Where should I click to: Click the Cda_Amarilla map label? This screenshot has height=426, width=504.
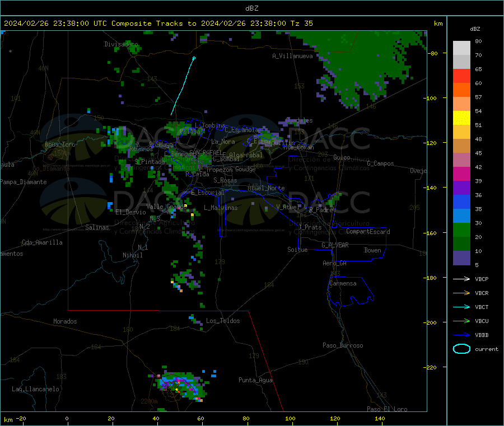42,242
